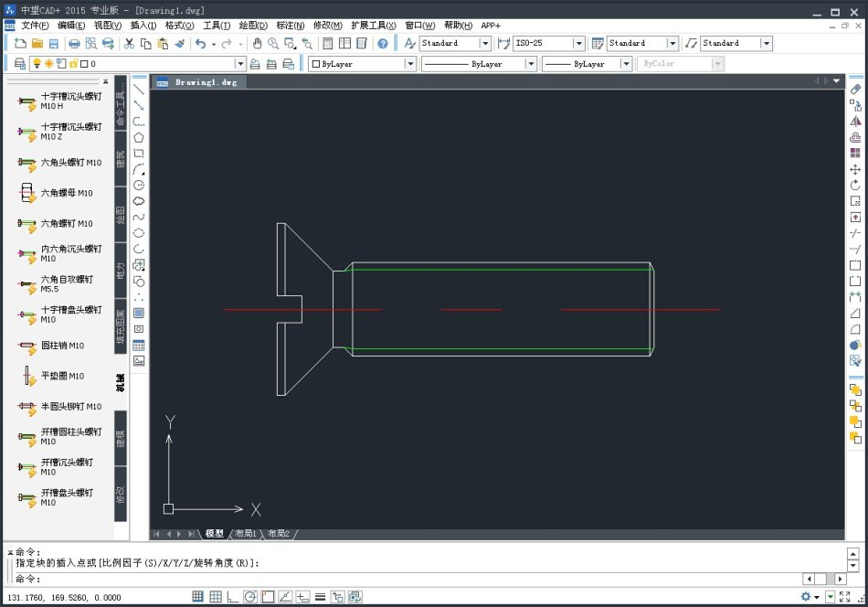
Task: Toggle Ortho mode in status bar
Action: point(232,597)
